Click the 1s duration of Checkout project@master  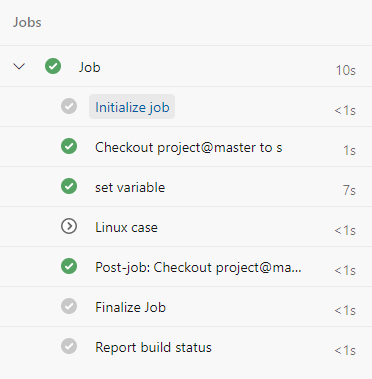[349, 150]
